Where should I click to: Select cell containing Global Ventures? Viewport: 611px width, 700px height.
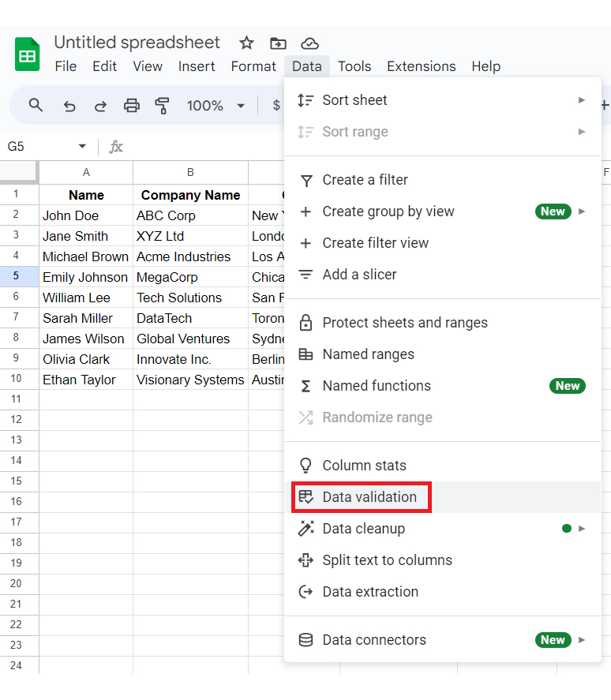click(x=190, y=339)
